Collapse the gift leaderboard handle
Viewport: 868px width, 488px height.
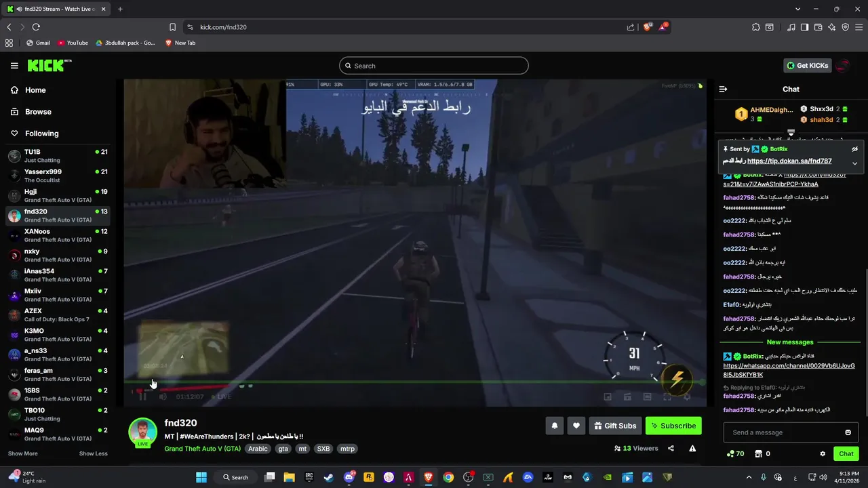click(x=791, y=133)
